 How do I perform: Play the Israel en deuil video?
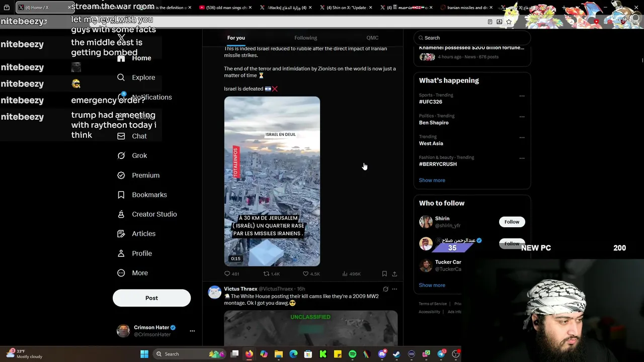point(272,182)
